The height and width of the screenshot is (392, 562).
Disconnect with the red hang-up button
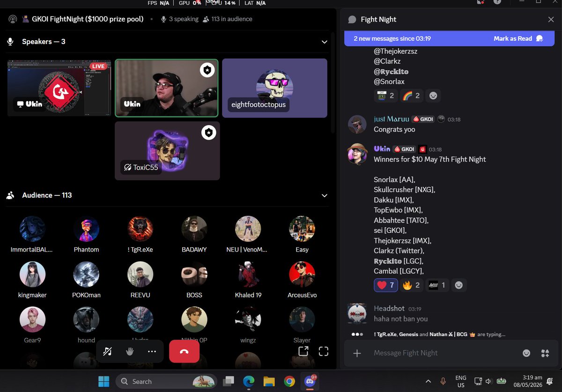tap(184, 351)
